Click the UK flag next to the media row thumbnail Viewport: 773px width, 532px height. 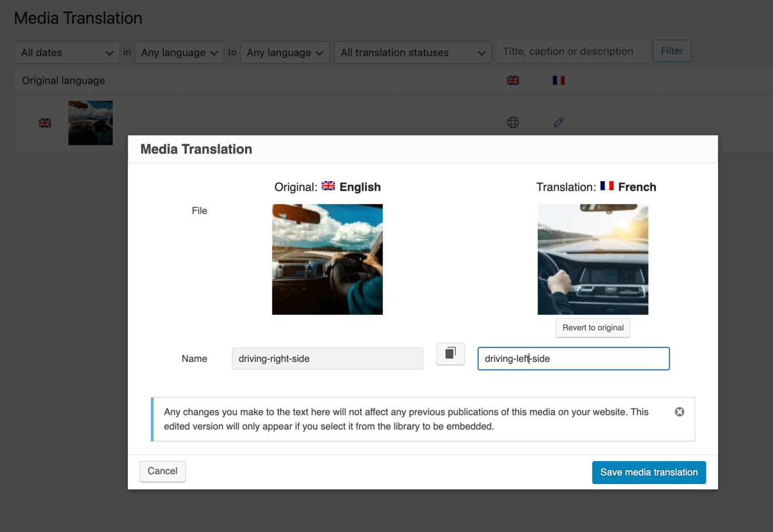(45, 122)
